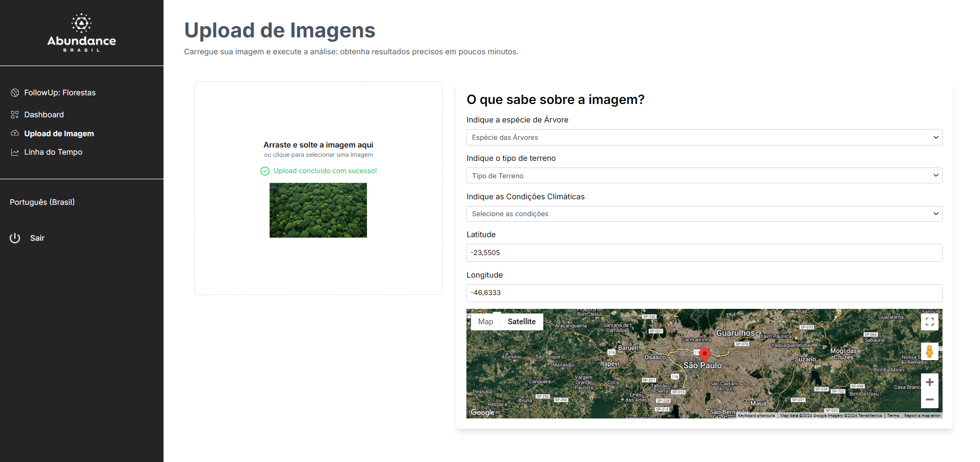This screenshot has width=980, height=462.
Task: Click 'ou clique para selecionar uma imagem' text
Action: point(318,155)
